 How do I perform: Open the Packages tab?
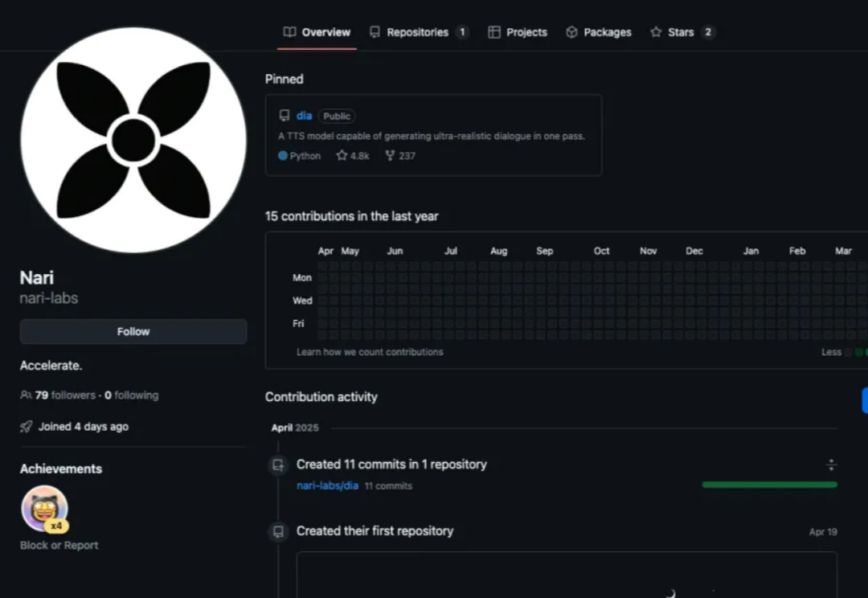(599, 32)
